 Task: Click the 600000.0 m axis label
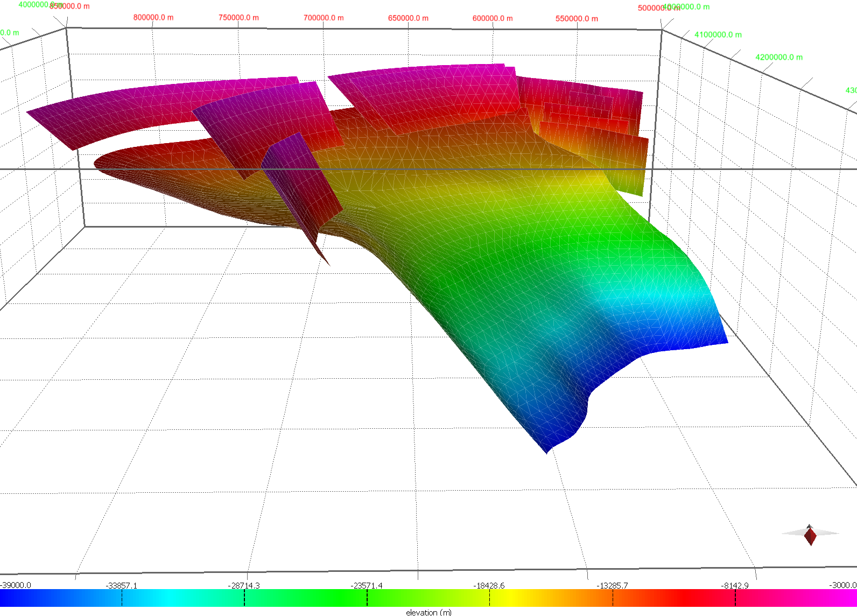pyautogui.click(x=493, y=18)
